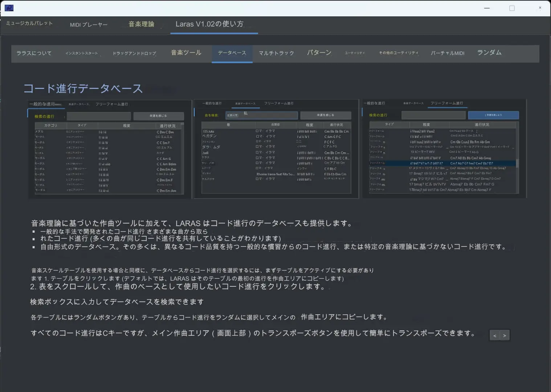Minimize the Laras window

pos(487,8)
